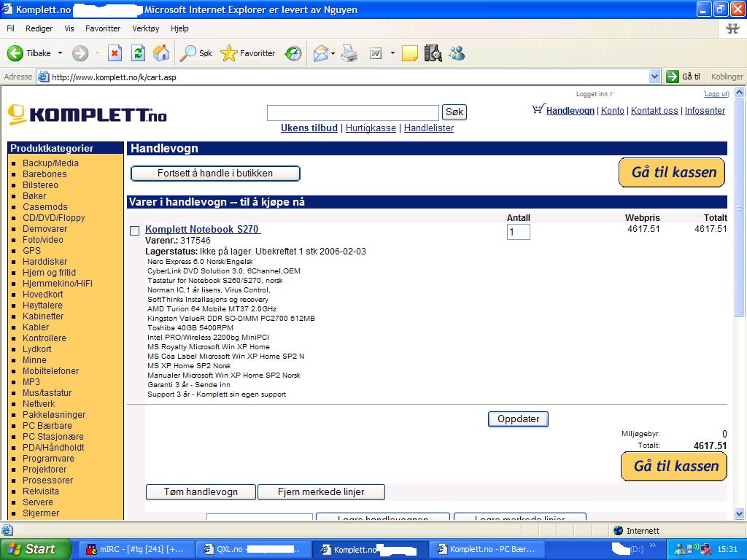Click the scrollbar down arrow
747x560 pixels.
point(740,513)
